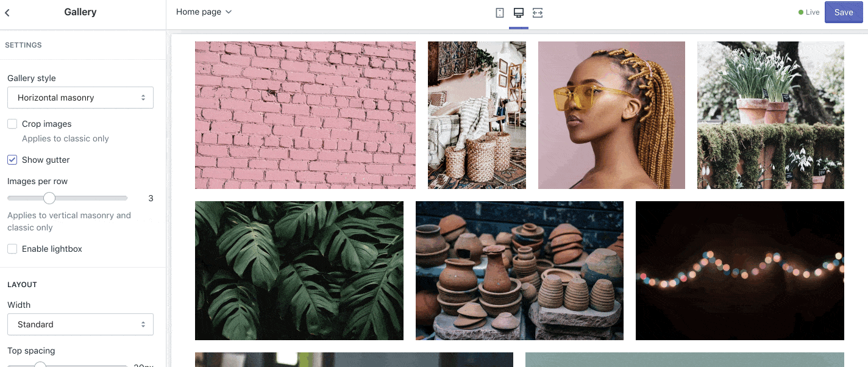Select the woman with yellow sunglasses photo
Viewport: 868px width, 367px height.
tap(611, 115)
